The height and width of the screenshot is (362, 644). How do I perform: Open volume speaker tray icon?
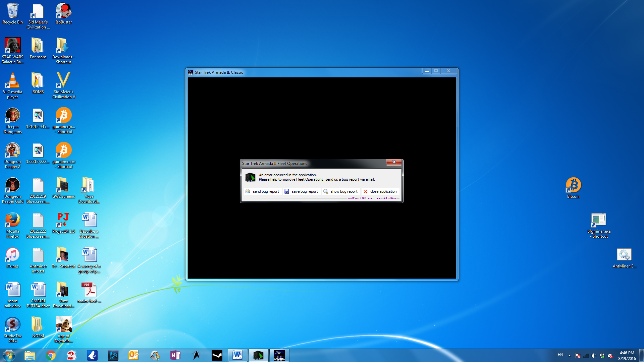click(x=594, y=356)
